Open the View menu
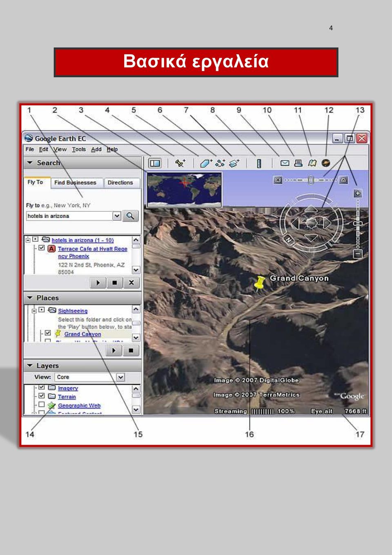Viewport: 392px width, 555px height. pos(60,149)
